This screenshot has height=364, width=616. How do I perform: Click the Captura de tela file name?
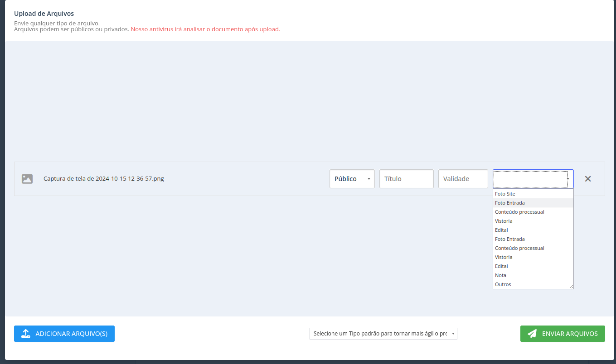(103, 179)
